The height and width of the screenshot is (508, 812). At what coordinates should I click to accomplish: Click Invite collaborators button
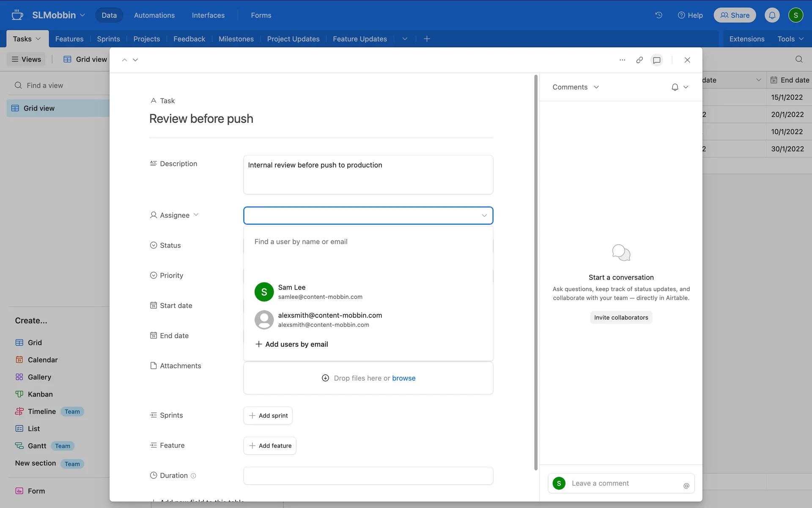(621, 317)
